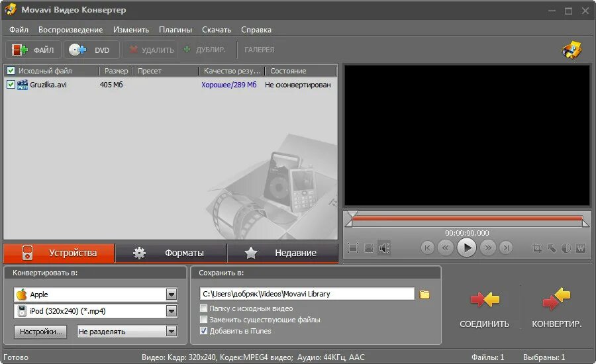This screenshot has width=596, height=364.
Task: Click the Apple logo in device dropdown
Action: 22,295
